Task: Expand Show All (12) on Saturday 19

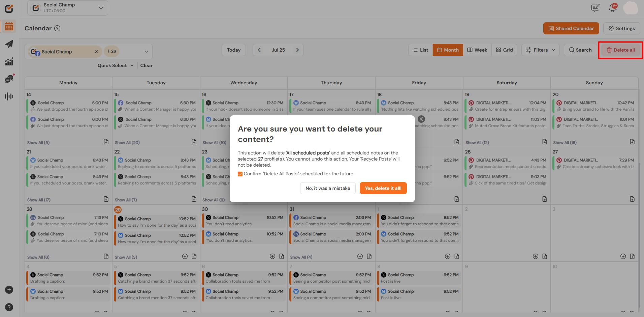Action: pos(477,143)
